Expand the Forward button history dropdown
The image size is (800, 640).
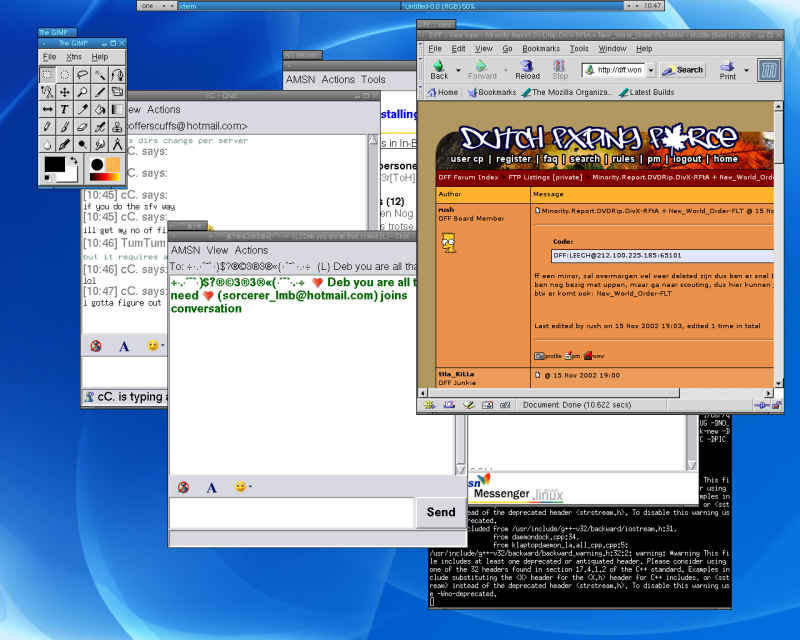pos(506,70)
